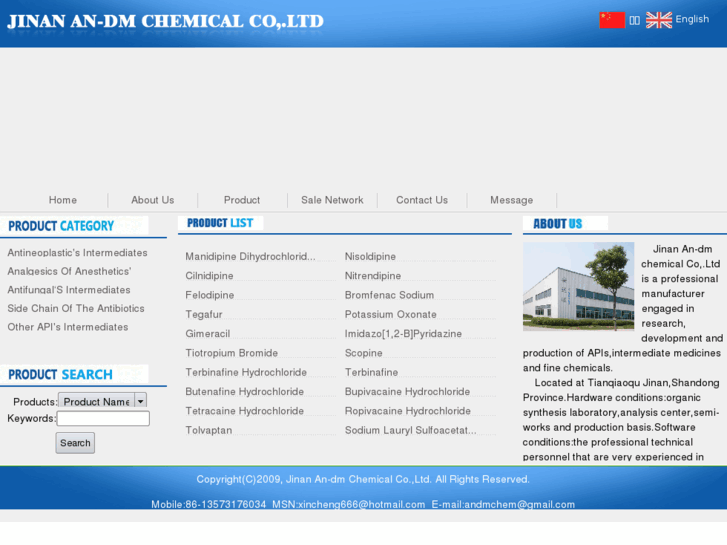Open Terbinafine product link

[x=371, y=372]
